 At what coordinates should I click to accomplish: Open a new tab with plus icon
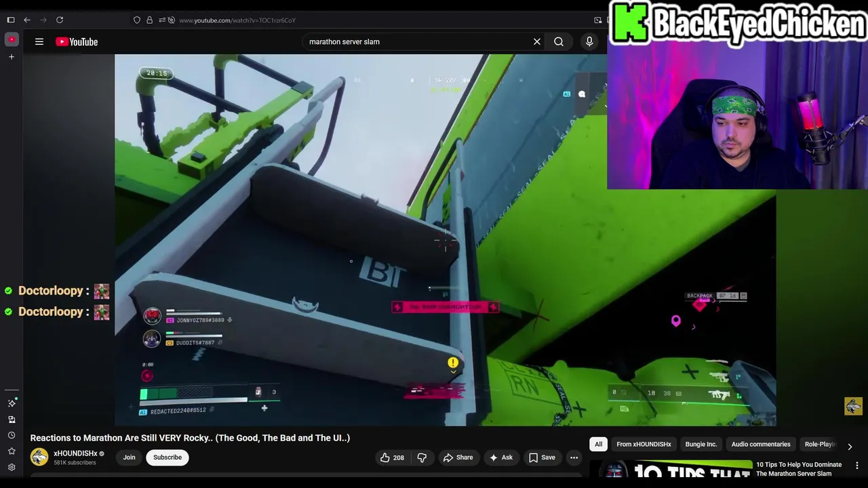pos(12,57)
